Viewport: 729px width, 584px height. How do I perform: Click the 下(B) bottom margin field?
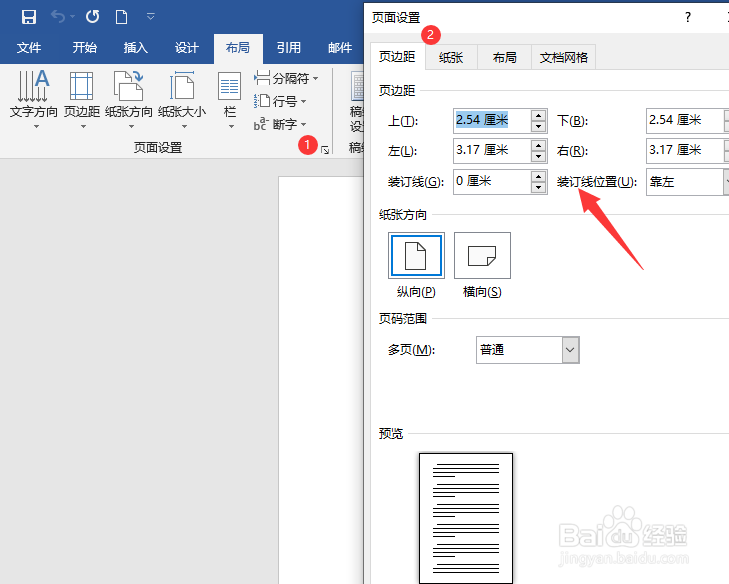tap(686, 121)
